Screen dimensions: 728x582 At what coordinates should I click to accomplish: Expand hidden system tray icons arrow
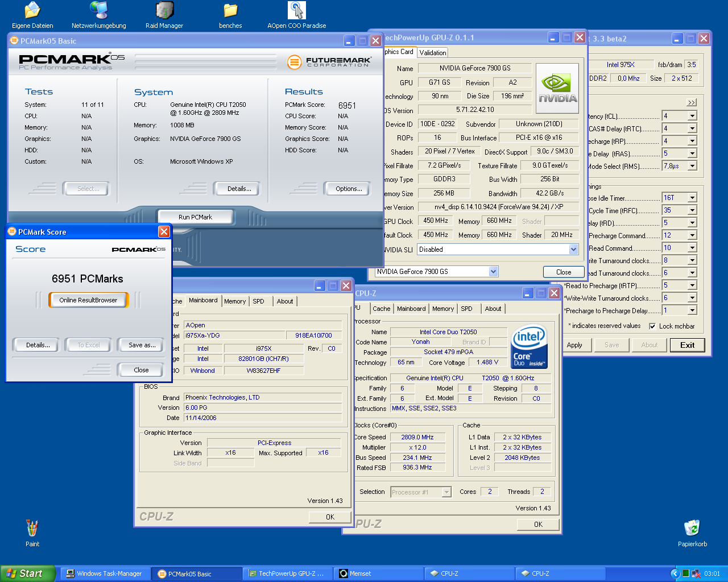(675, 573)
